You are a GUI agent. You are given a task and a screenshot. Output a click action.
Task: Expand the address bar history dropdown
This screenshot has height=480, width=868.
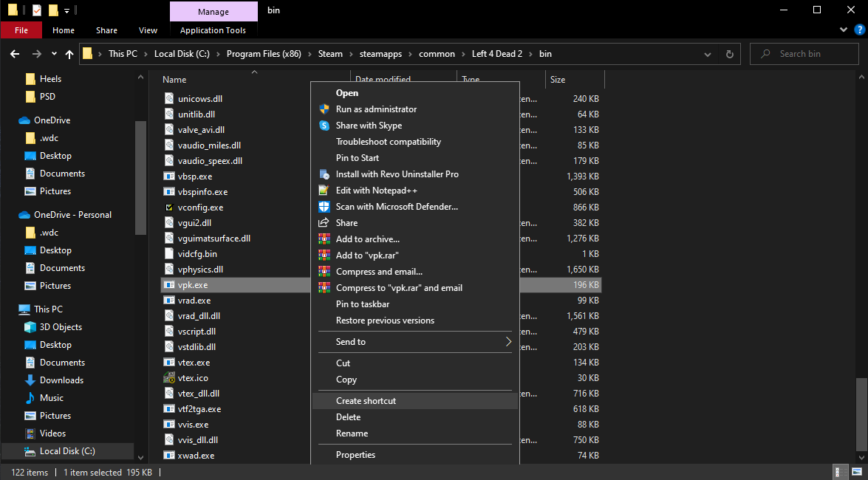point(708,54)
